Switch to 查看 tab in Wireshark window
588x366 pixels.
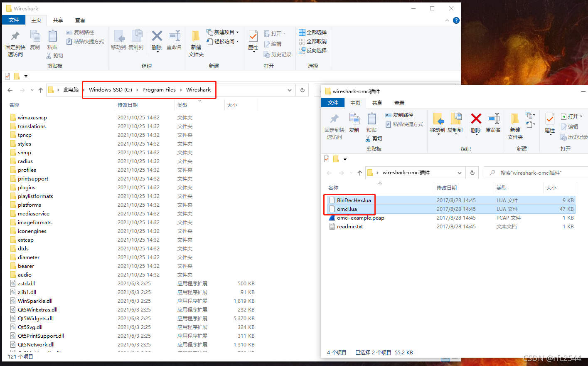click(x=80, y=20)
